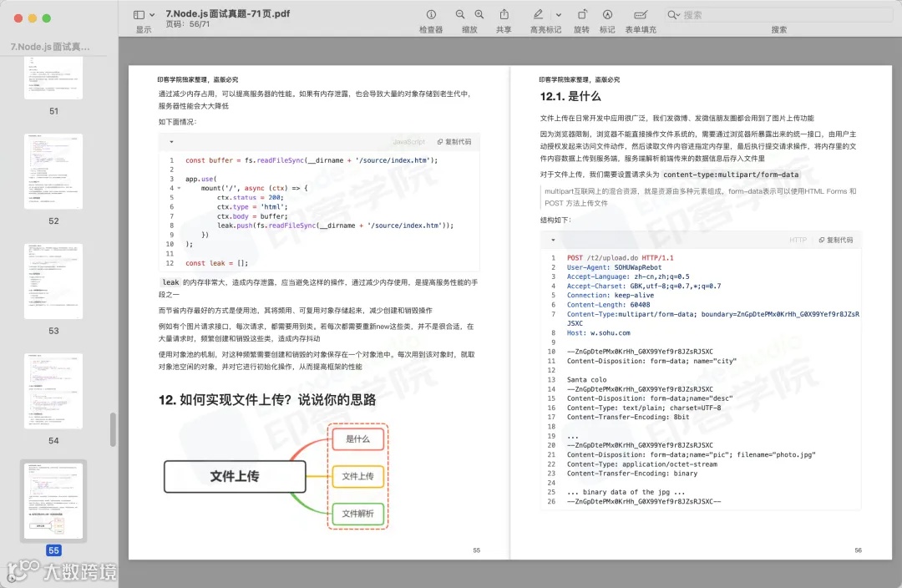Select page 53 thumbnail
The height and width of the screenshot is (588, 902).
tap(53, 281)
